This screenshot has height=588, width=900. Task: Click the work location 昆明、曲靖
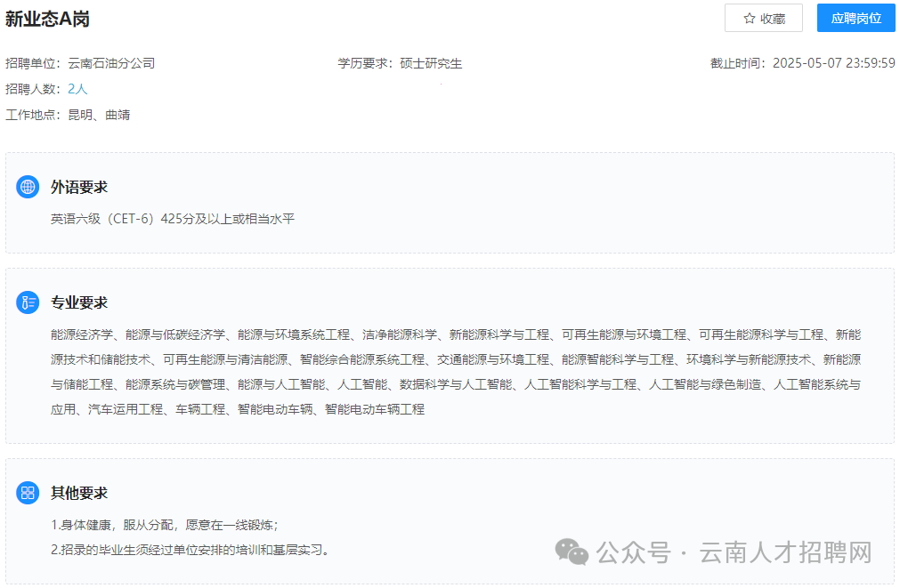click(x=100, y=115)
